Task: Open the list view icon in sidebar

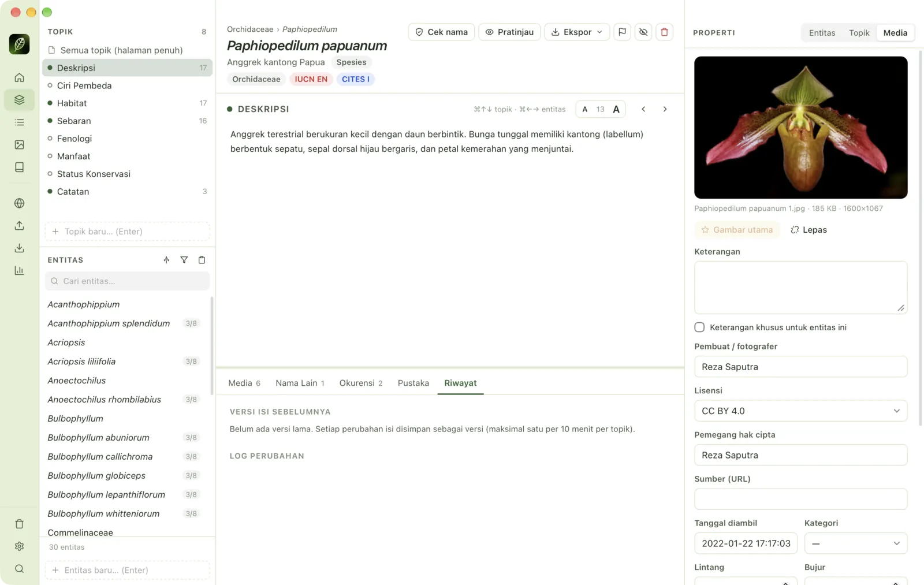Action: (x=19, y=122)
